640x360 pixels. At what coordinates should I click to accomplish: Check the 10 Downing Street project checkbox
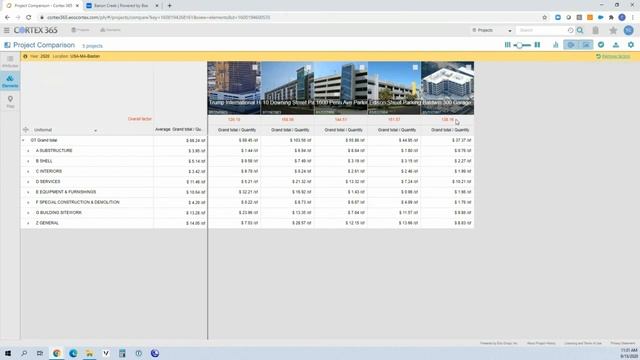309,67
